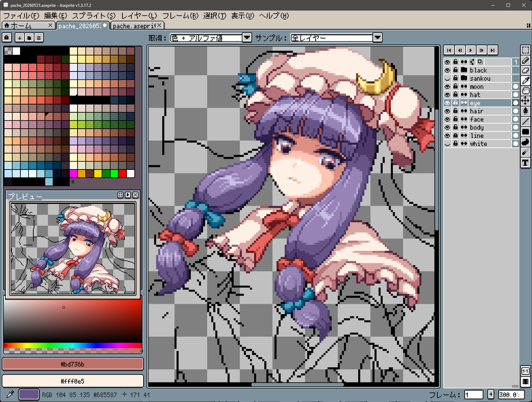Click the 1:1 zoom button
This screenshot has height=402, width=532.
[x=525, y=371]
